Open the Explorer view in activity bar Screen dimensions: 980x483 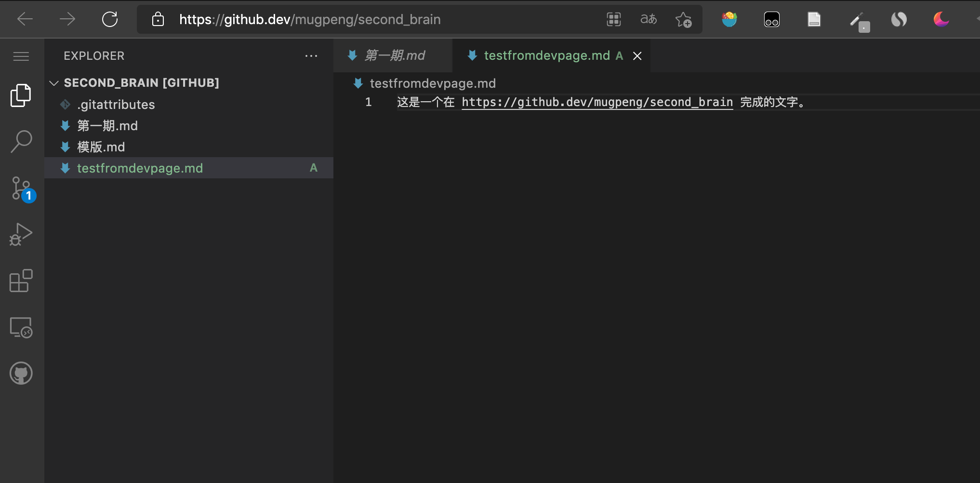[x=21, y=95]
